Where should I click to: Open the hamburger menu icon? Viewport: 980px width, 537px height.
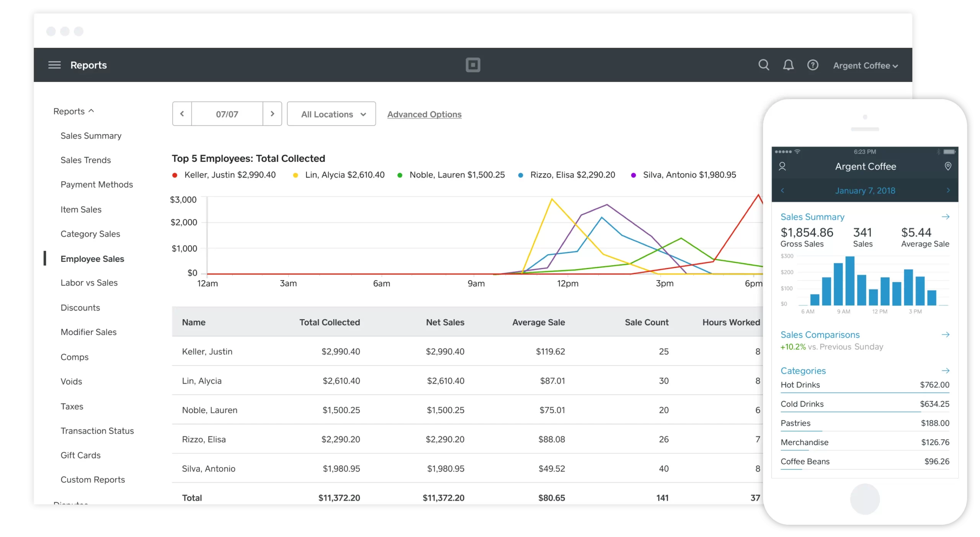54,65
